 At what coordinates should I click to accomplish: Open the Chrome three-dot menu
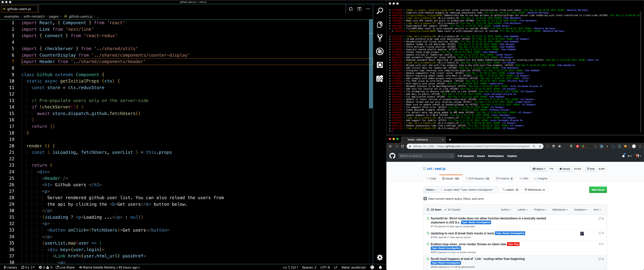coord(640,146)
